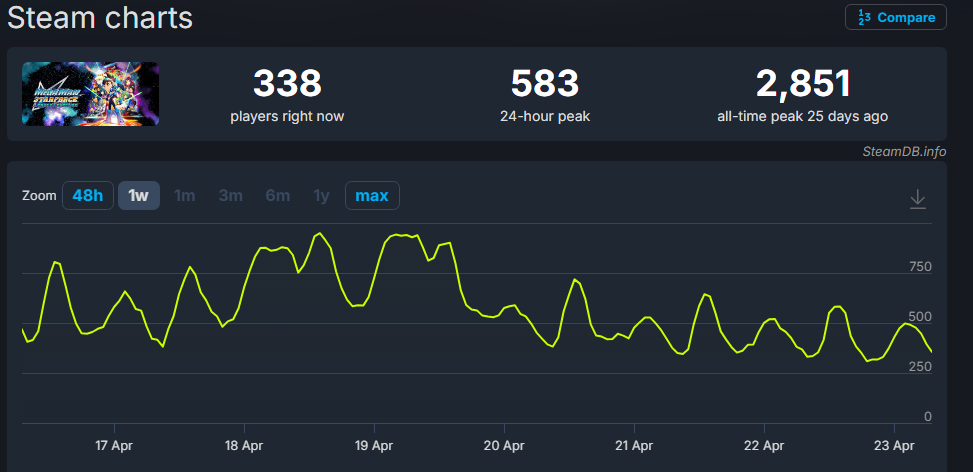Select the 48h zoom range
Viewport: 973px width, 472px height.
87,196
